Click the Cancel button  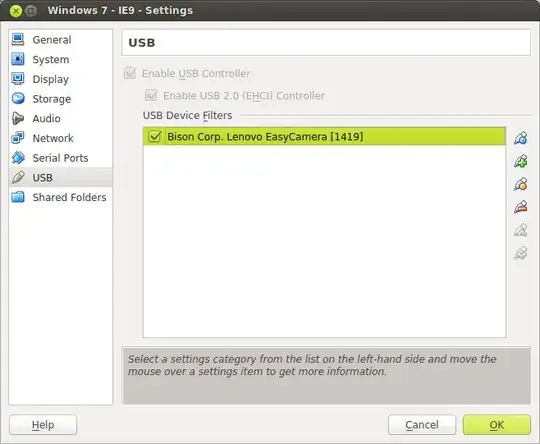coord(422,424)
